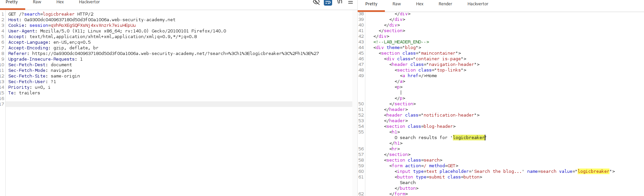Open the response Render tab
The height and width of the screenshot is (196, 644).
tap(445, 4)
